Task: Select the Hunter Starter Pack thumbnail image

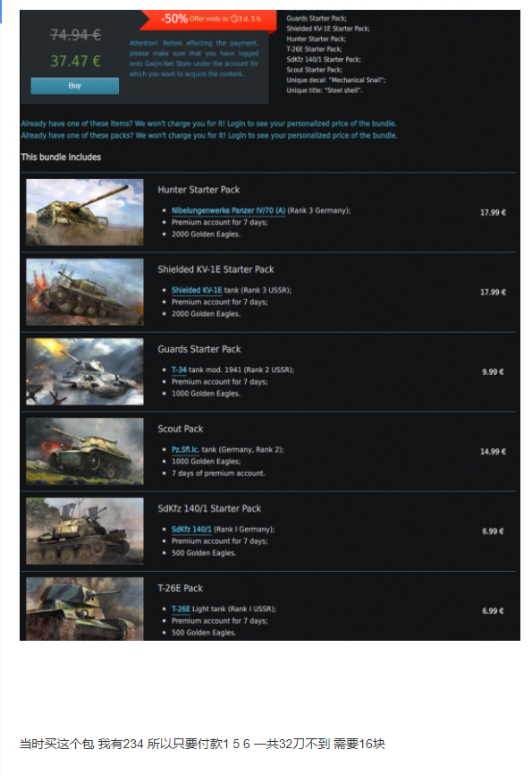Action: 85,212
